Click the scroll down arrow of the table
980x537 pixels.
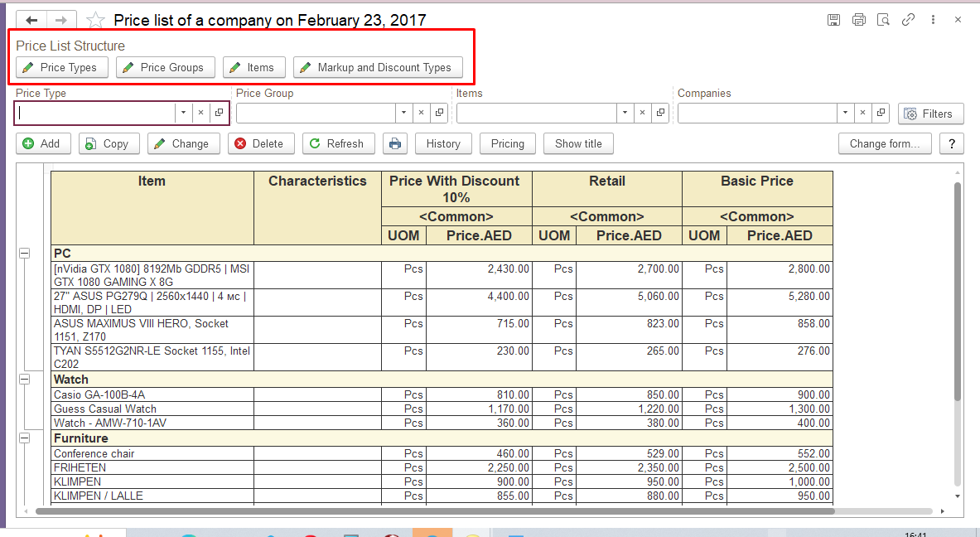click(x=958, y=496)
